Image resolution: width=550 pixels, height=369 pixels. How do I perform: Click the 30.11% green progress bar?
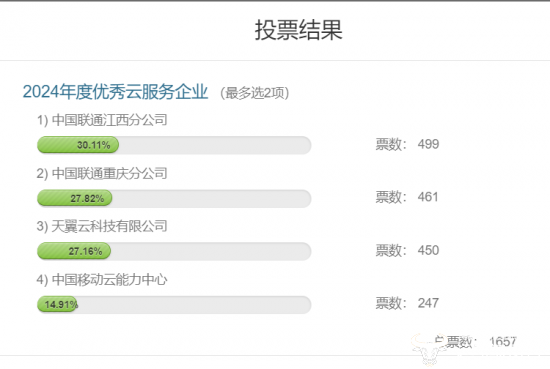(78, 145)
